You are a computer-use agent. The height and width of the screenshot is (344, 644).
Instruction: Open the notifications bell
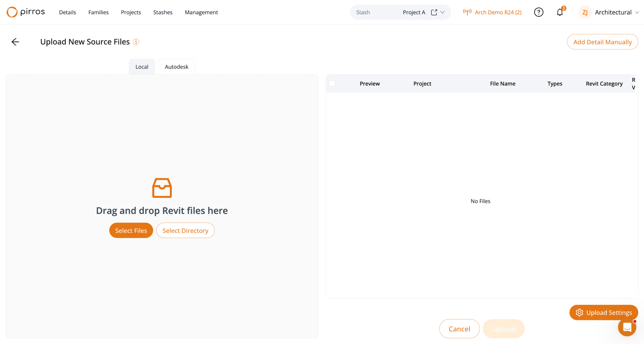[x=560, y=12]
